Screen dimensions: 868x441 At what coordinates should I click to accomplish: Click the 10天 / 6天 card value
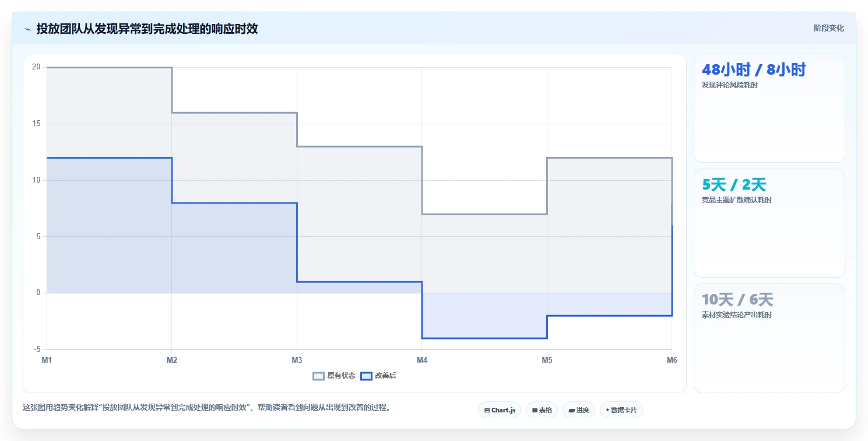click(737, 300)
